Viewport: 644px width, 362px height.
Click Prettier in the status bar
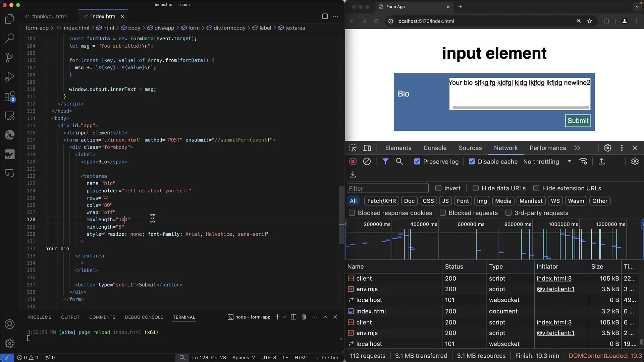327,358
